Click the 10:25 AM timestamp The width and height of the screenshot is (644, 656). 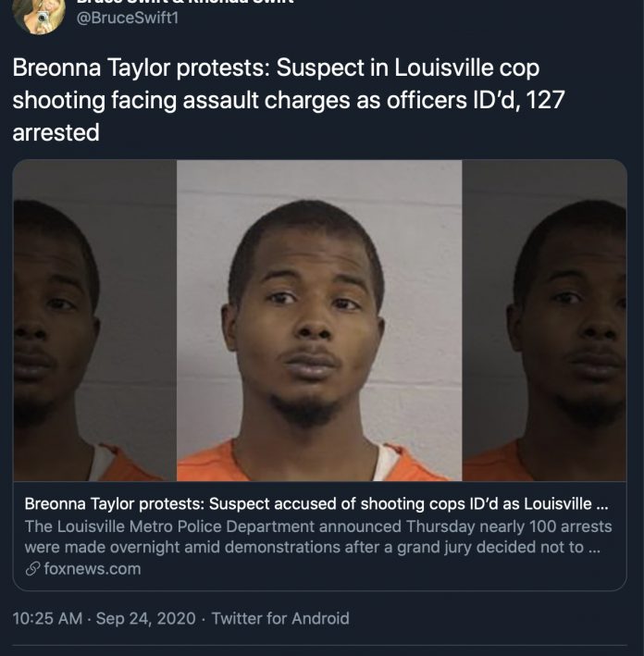click(x=47, y=618)
